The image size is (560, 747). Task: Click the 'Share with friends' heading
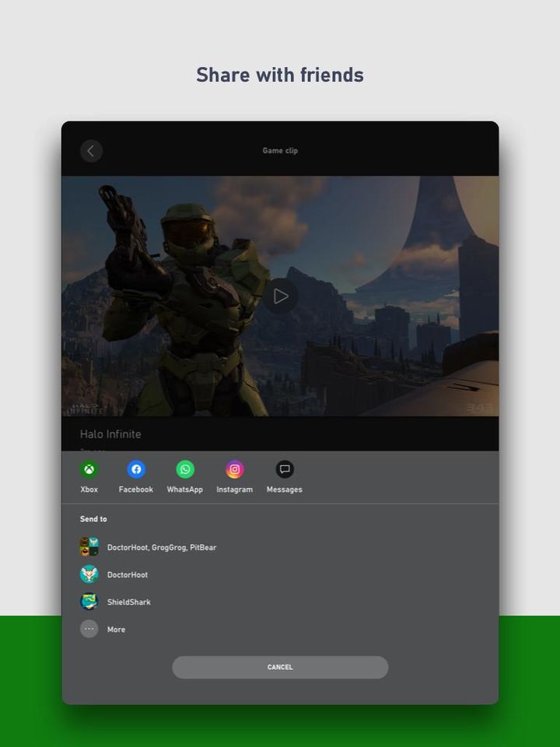(280, 75)
